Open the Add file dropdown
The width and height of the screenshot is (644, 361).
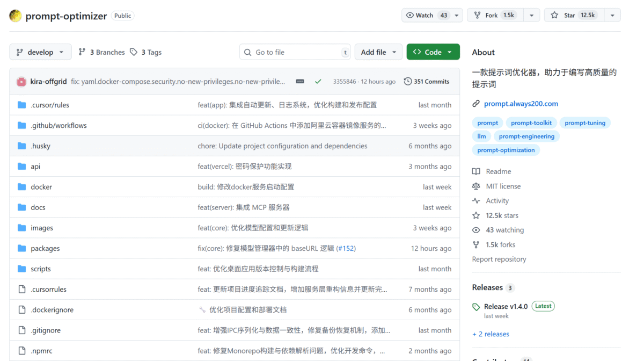[378, 52]
